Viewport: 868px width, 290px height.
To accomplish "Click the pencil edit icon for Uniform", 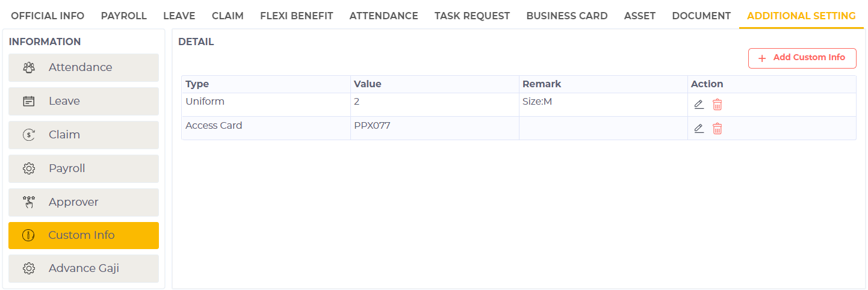I will coord(698,105).
